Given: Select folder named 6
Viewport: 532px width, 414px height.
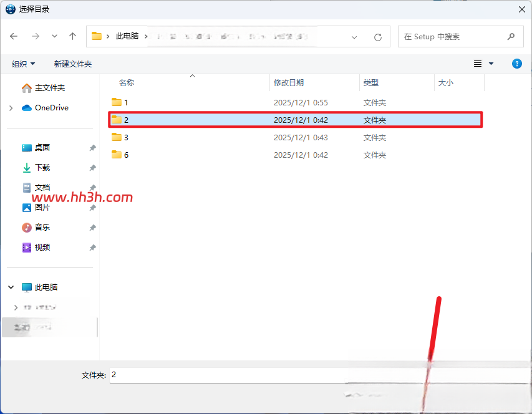Looking at the screenshot, I should pyautogui.click(x=296, y=155).
